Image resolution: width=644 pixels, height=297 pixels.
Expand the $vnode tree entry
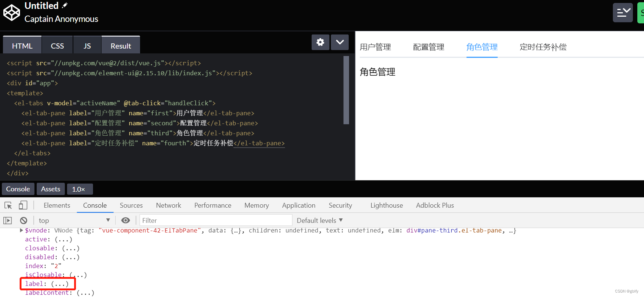coord(21,231)
